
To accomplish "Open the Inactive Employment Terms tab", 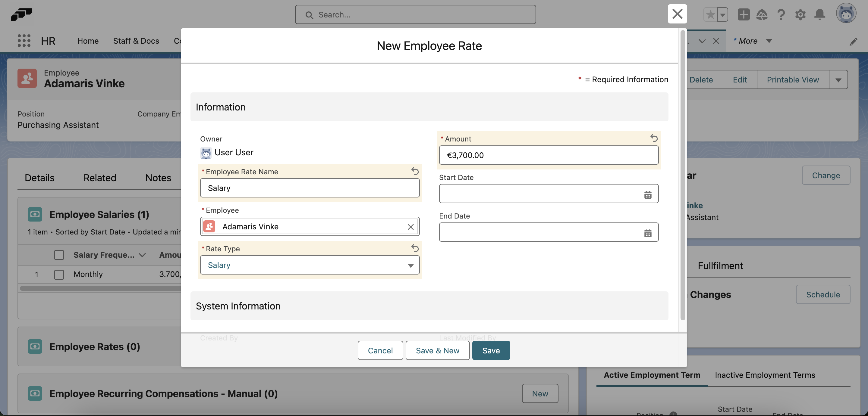I will click(x=765, y=375).
